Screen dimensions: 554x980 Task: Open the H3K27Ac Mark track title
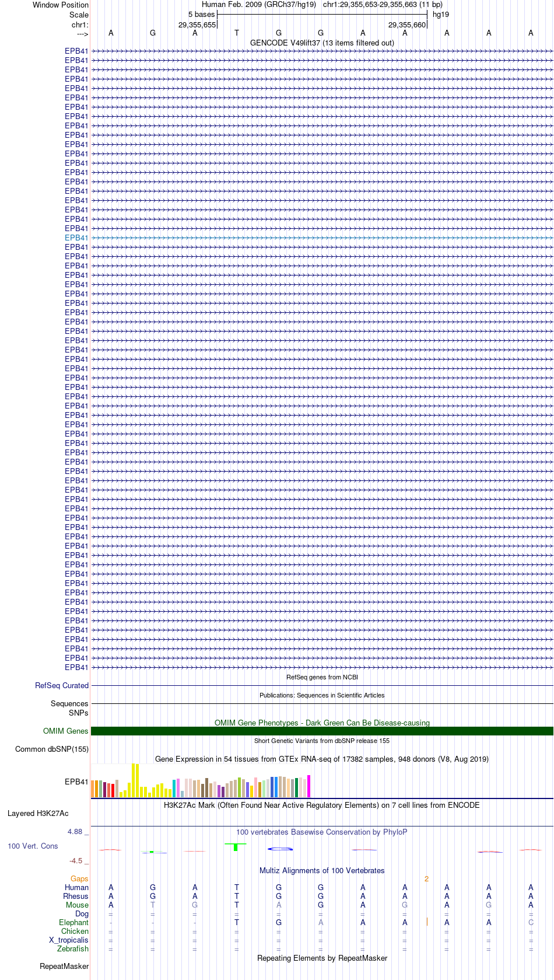[322, 805]
